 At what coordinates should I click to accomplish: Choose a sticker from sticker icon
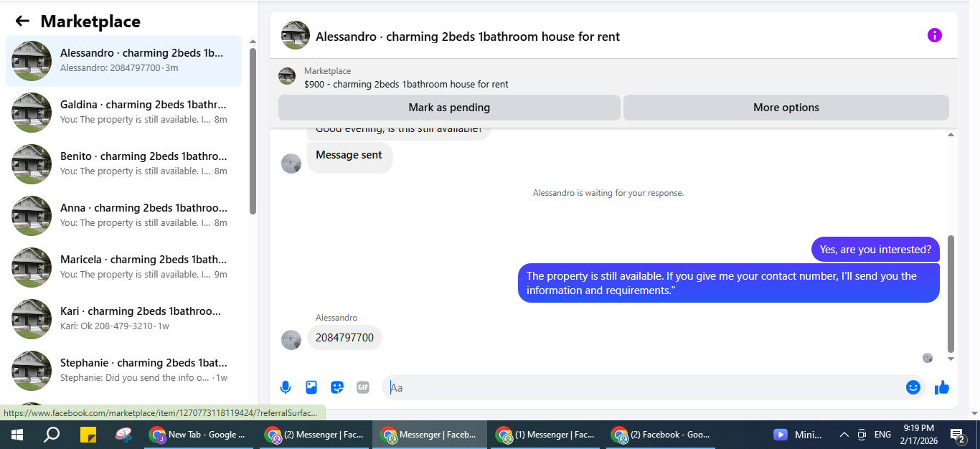337,387
